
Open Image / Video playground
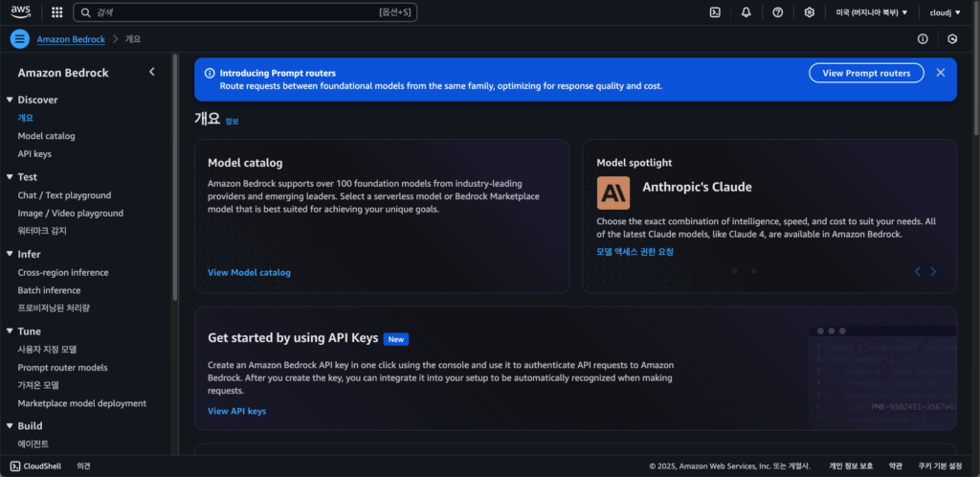point(71,214)
